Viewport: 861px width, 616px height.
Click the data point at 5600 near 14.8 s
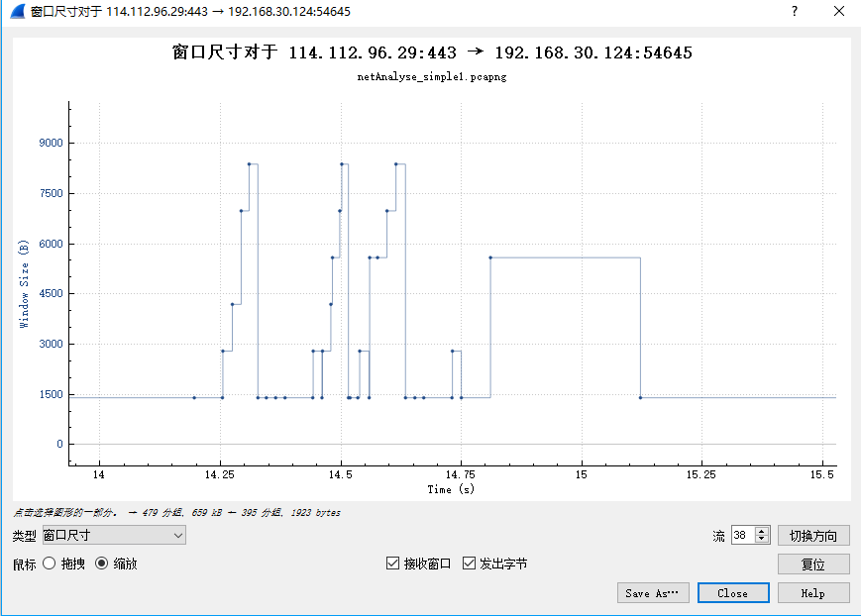click(x=490, y=257)
